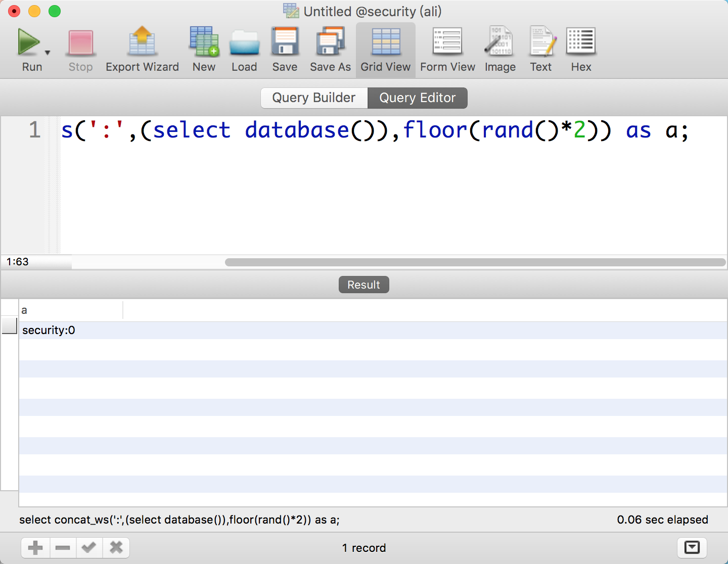Discard changes with the X button
The image size is (728, 564).
[116, 548]
